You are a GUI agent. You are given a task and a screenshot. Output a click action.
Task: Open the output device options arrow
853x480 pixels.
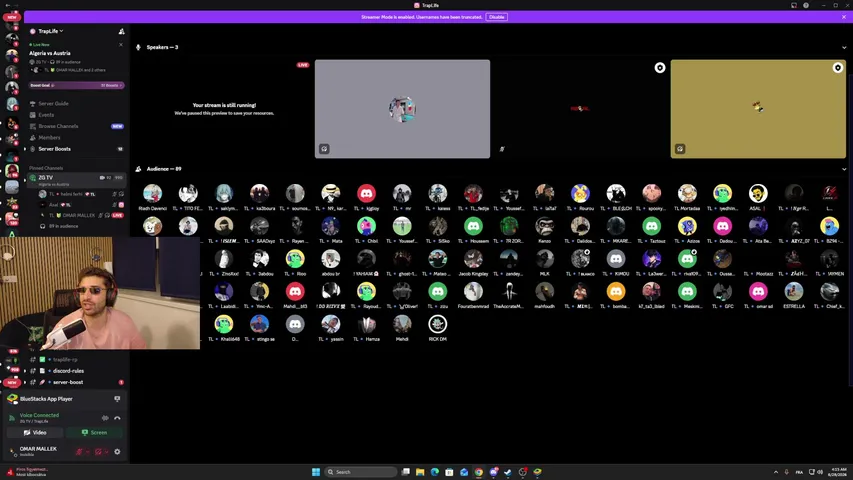[x=107, y=452]
